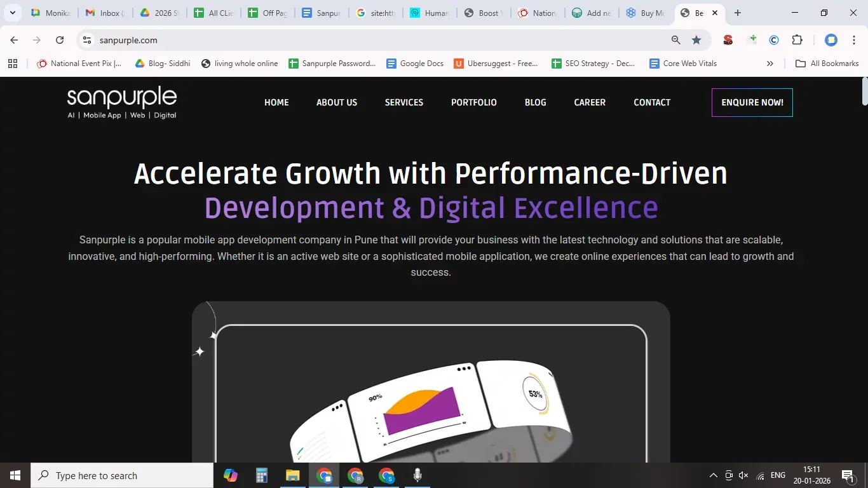Click the page vertical scrollbar thumb
This screenshot has height=488, width=868.
click(x=864, y=91)
